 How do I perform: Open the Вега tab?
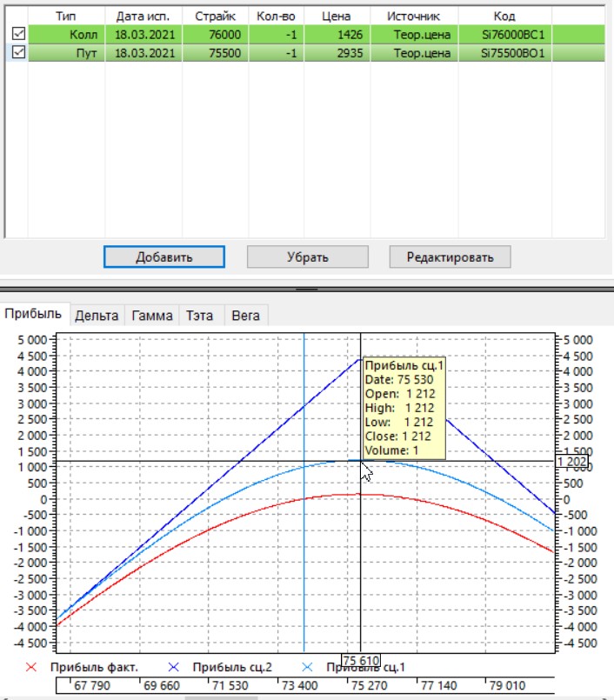point(246,316)
